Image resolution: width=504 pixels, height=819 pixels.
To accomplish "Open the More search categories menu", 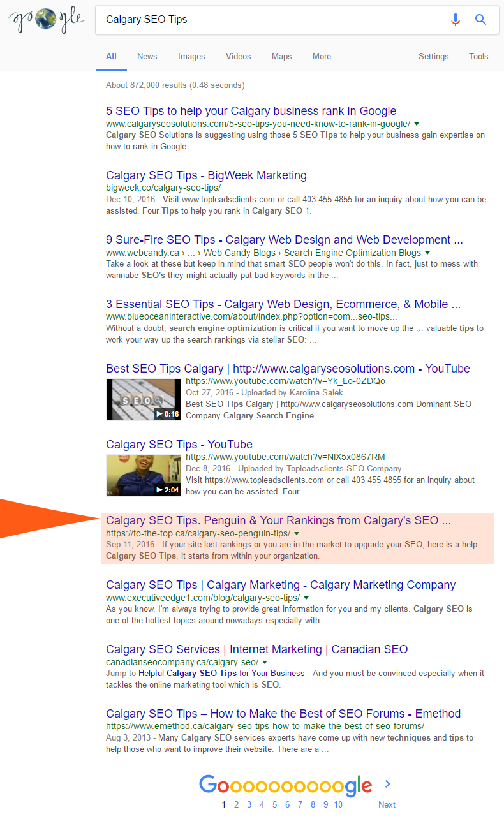I will [x=322, y=56].
